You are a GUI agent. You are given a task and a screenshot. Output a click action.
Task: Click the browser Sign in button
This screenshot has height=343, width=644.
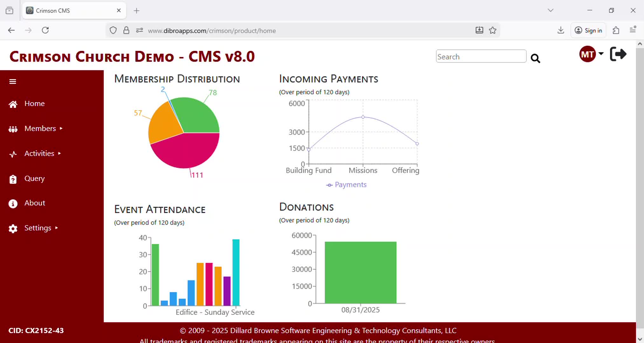coord(588,30)
